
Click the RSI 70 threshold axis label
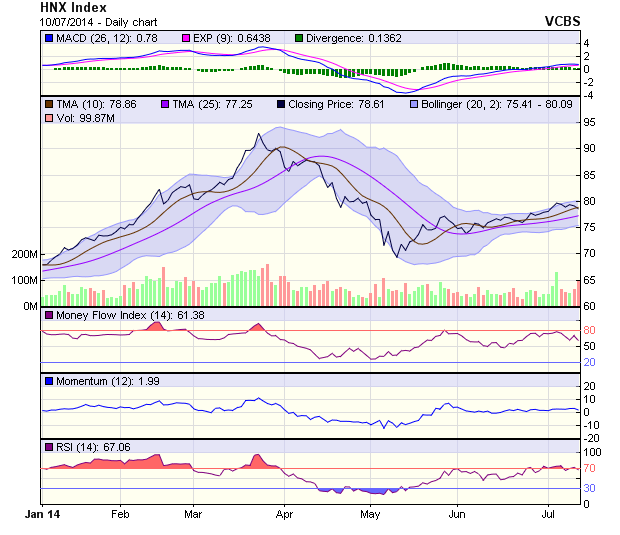[590, 468]
